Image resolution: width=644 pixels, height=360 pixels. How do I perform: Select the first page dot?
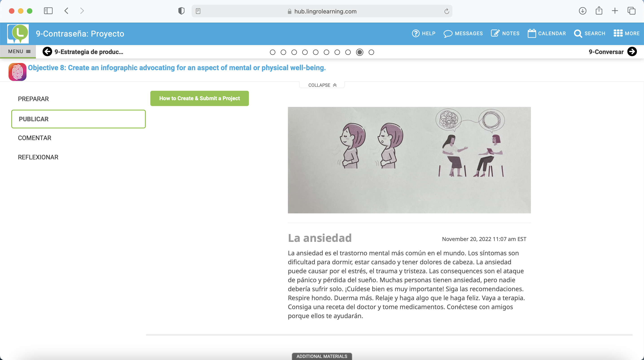click(272, 52)
